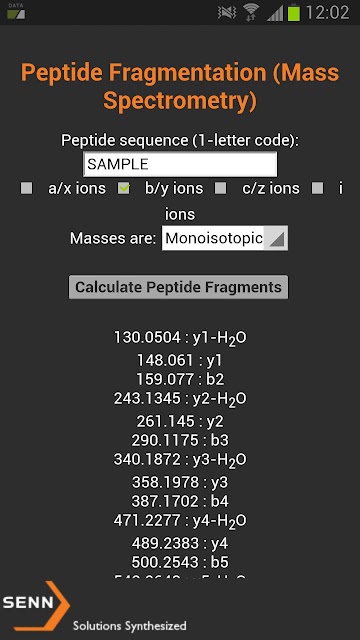
Task: Tap the 12:02 status bar clock
Action: click(327, 13)
